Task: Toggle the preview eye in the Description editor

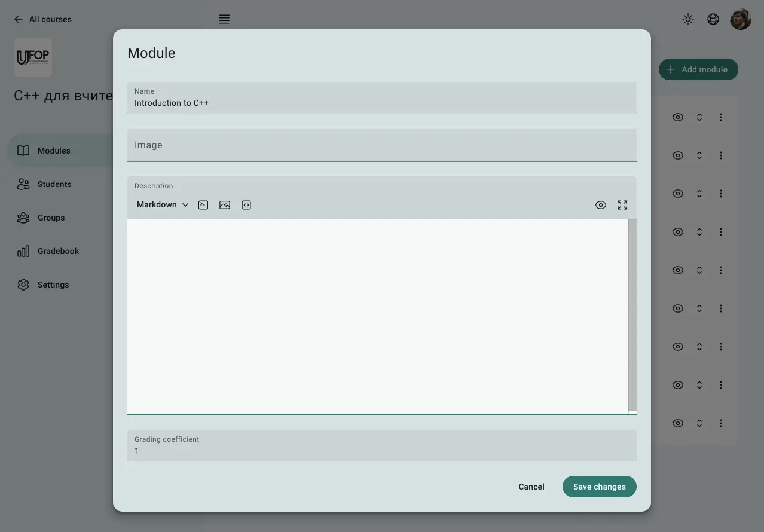Action: (601, 205)
